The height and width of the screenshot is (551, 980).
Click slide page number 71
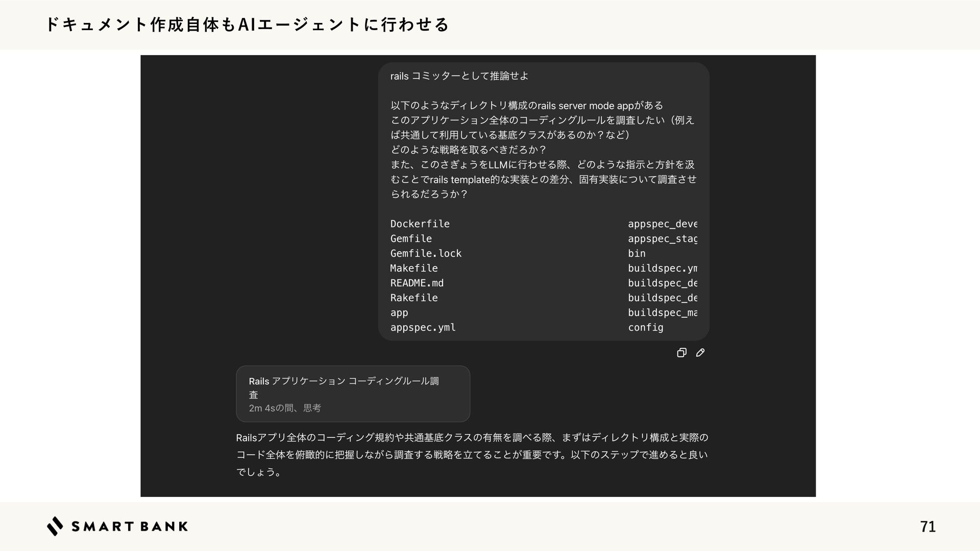[x=927, y=526]
